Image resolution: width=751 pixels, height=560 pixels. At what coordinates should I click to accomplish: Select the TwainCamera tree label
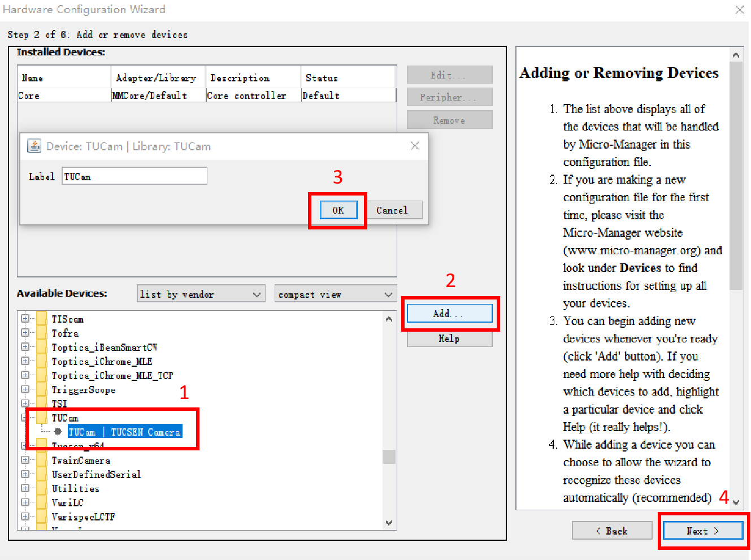coord(81,460)
